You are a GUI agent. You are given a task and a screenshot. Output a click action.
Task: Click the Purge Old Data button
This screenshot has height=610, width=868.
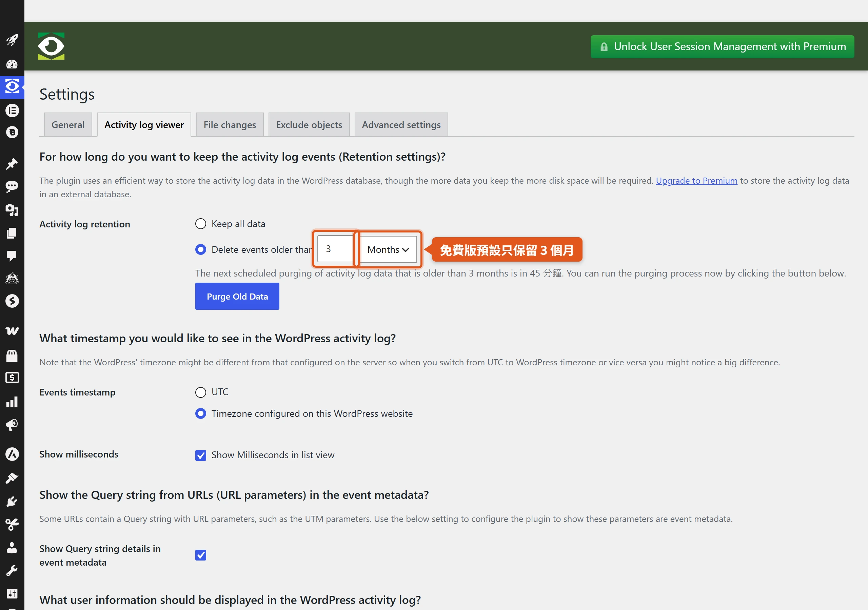(x=237, y=296)
